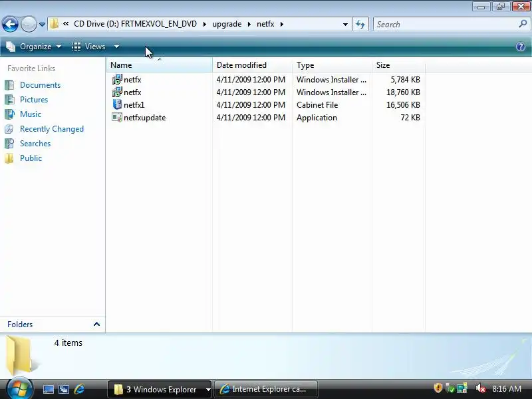Click the Views button
Screen dimensions: 532x399
[89, 47]
